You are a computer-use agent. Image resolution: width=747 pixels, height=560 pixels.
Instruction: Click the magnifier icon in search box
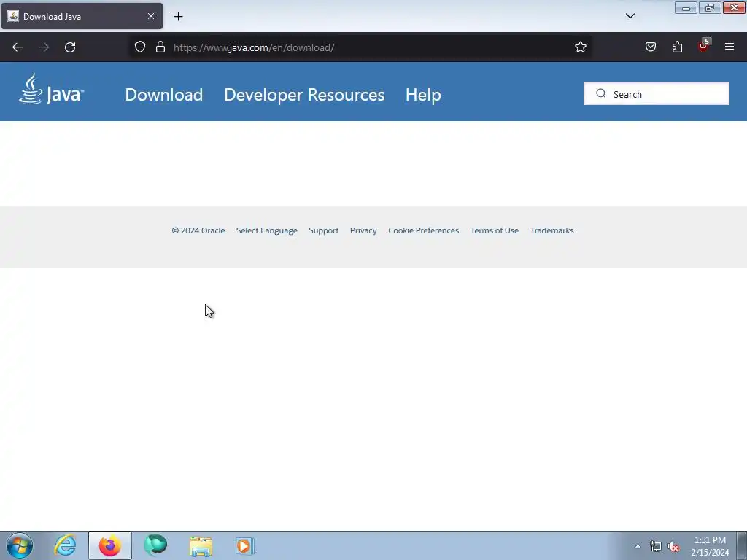(x=601, y=94)
